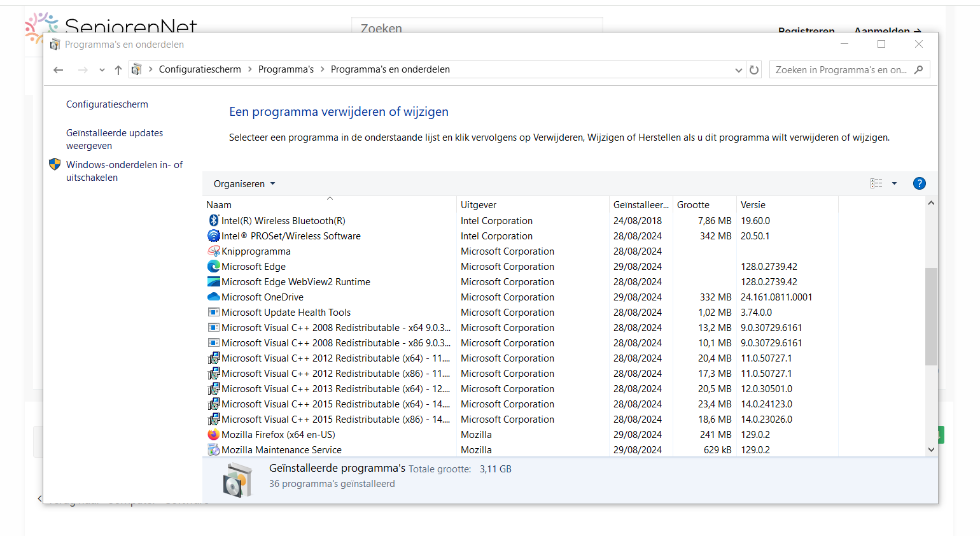This screenshot has height=536, width=980.
Task: Click the back navigation arrow
Action: pyautogui.click(x=59, y=70)
